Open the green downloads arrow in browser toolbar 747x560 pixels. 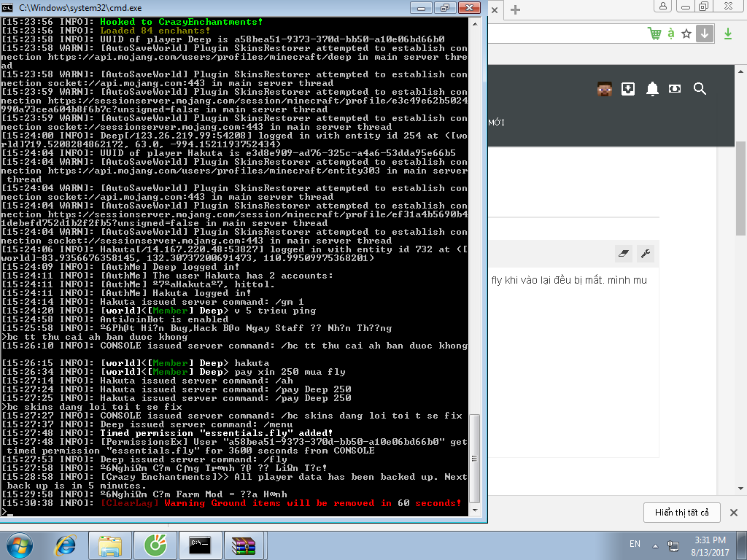(728, 34)
